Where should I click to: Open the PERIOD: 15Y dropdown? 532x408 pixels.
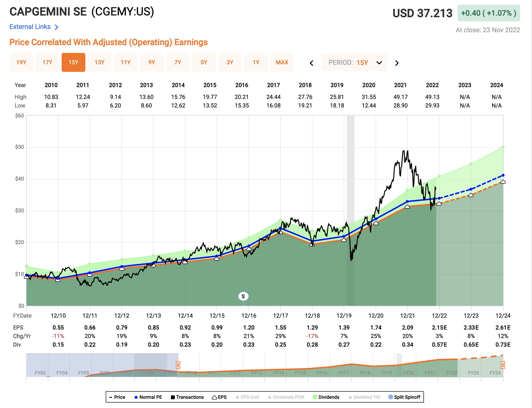pyautogui.click(x=354, y=63)
